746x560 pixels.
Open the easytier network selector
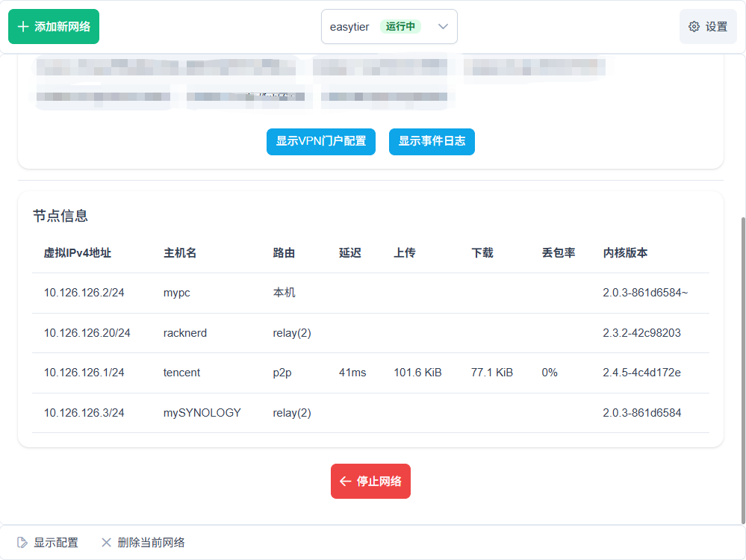[351, 27]
